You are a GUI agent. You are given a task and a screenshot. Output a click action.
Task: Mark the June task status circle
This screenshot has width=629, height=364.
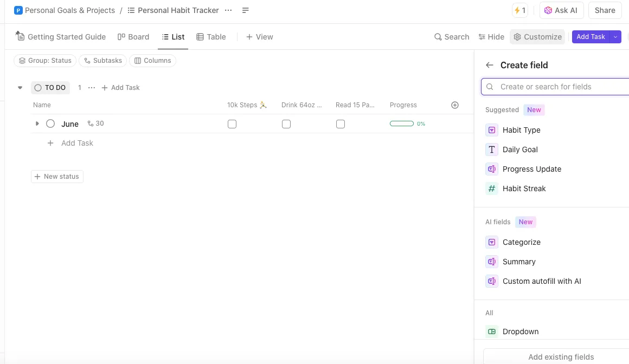[50, 123]
